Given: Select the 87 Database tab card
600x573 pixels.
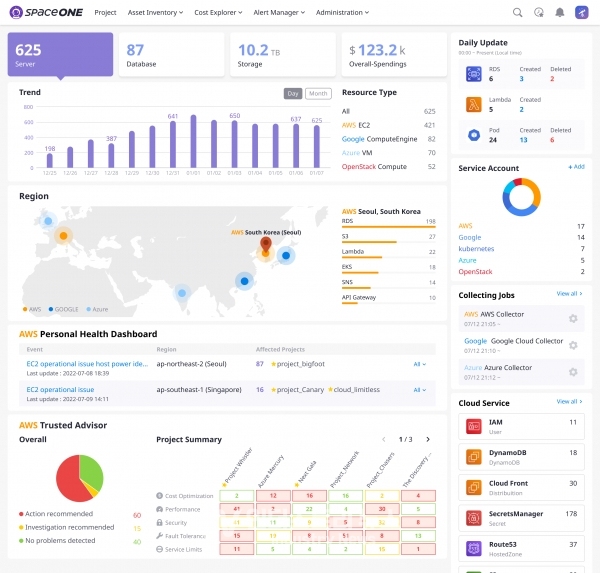Looking at the screenshot, I should (172, 54).
